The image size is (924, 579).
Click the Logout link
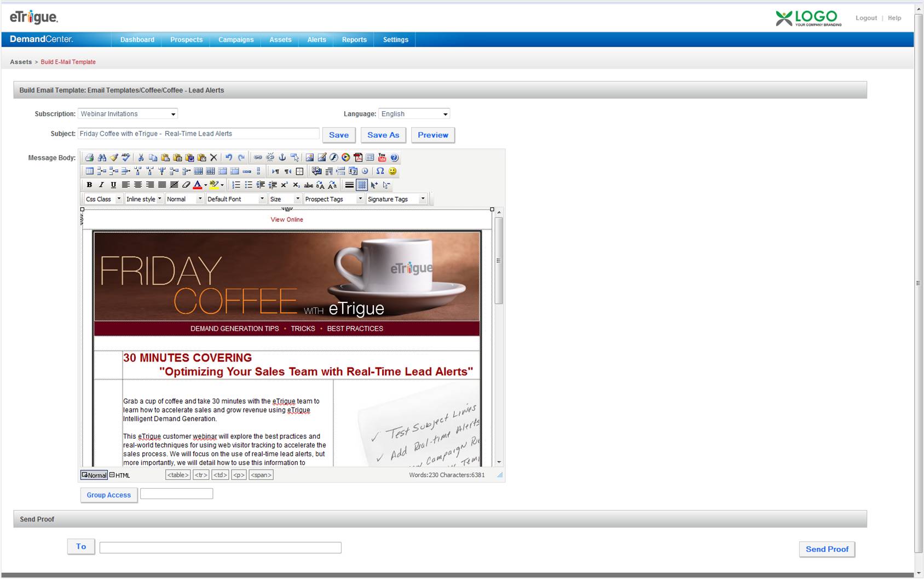866,18
